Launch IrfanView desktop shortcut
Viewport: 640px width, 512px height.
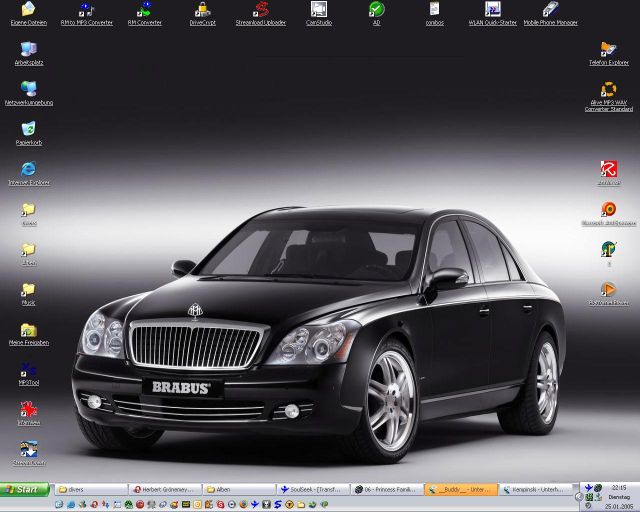coord(28,410)
